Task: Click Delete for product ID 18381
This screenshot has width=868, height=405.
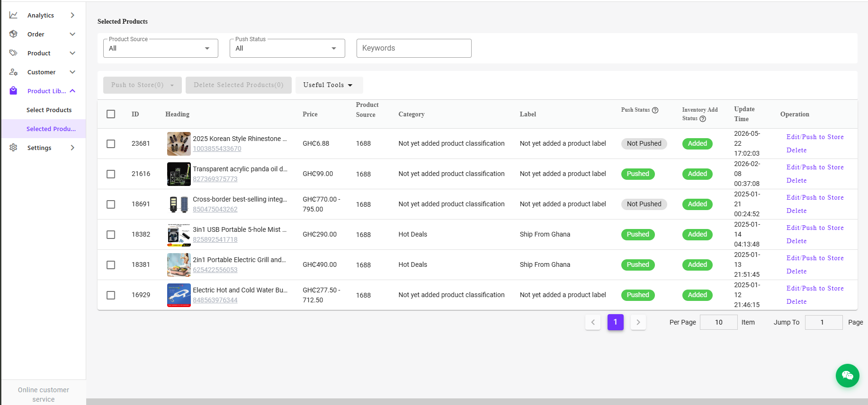Action: click(796, 272)
